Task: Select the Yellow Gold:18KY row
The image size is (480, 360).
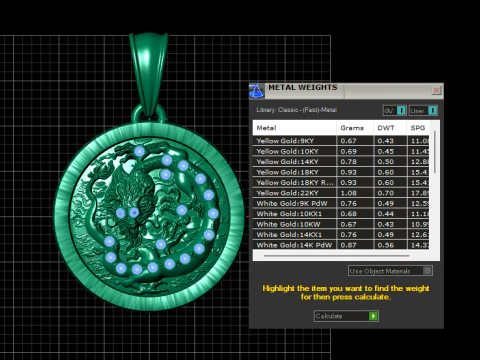Action: [x=341, y=172]
